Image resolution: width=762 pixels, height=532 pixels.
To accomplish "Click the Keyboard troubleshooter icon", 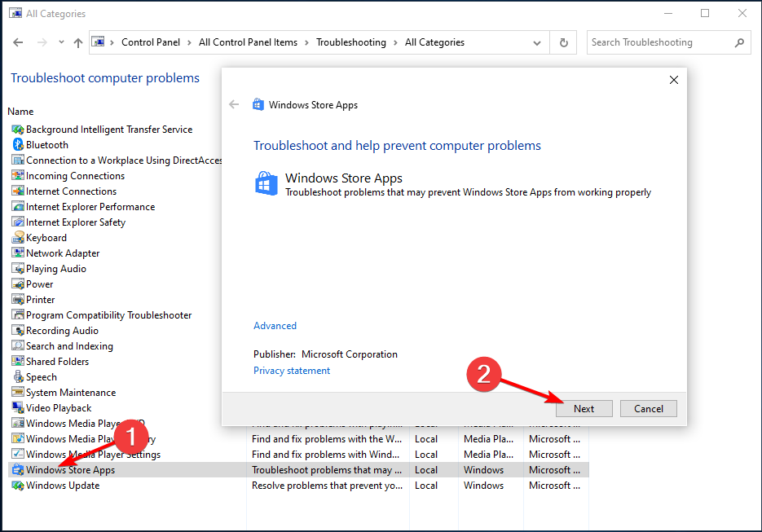I will point(18,238).
